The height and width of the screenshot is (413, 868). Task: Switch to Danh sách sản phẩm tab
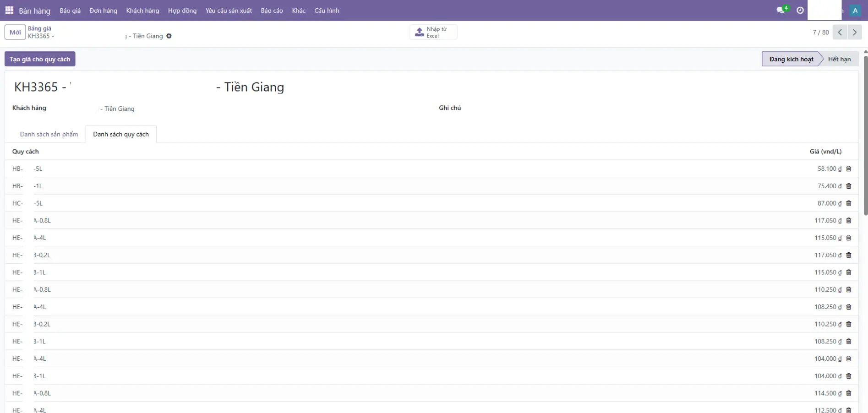tap(49, 134)
